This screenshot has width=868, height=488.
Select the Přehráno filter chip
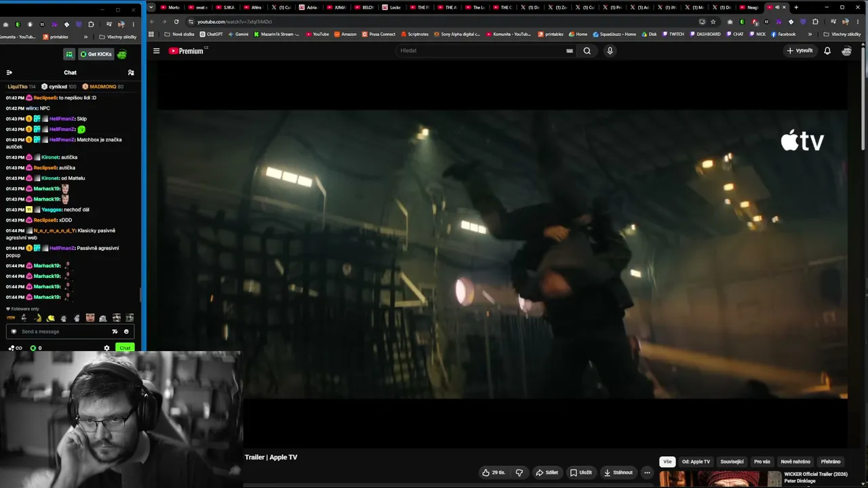tap(831, 462)
